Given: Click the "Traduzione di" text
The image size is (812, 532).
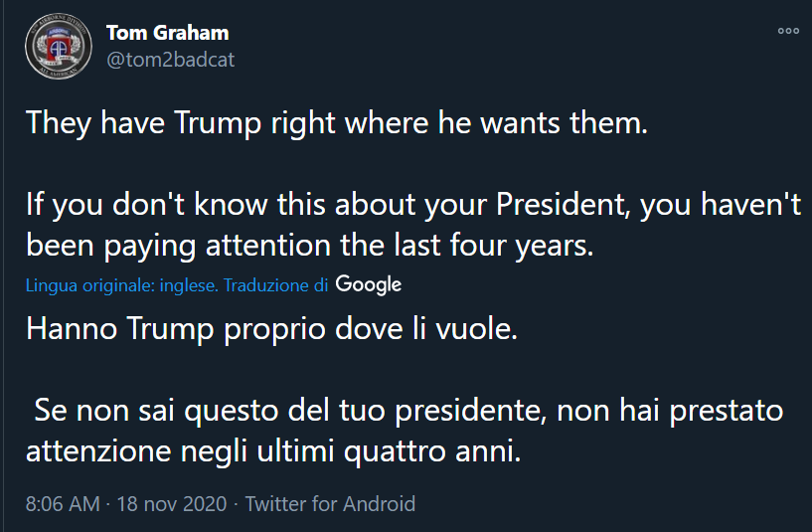Looking at the screenshot, I should pyautogui.click(x=276, y=285).
